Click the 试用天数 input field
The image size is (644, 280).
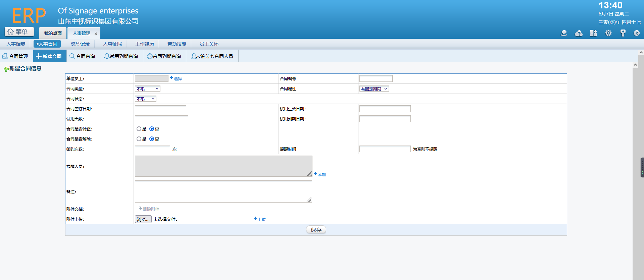161,119
